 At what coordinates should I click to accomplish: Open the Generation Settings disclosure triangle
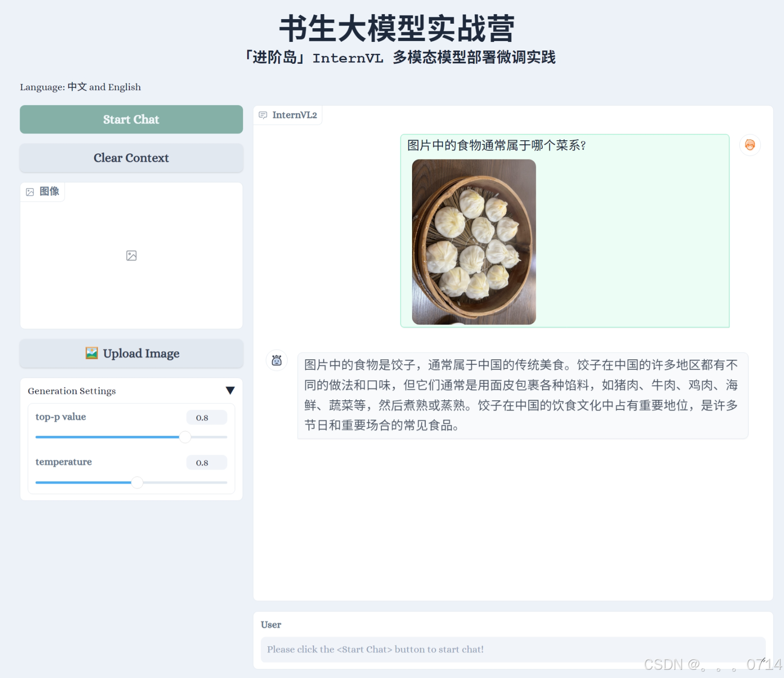coord(230,390)
